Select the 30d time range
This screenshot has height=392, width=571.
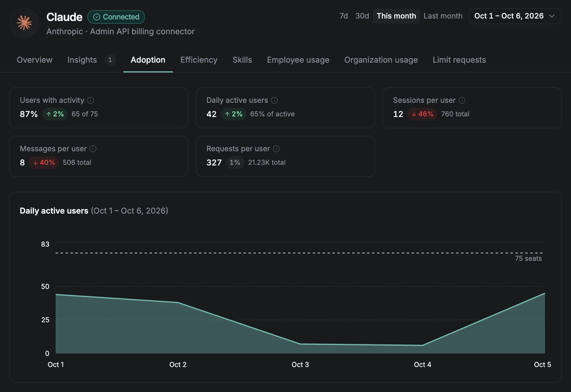(362, 16)
